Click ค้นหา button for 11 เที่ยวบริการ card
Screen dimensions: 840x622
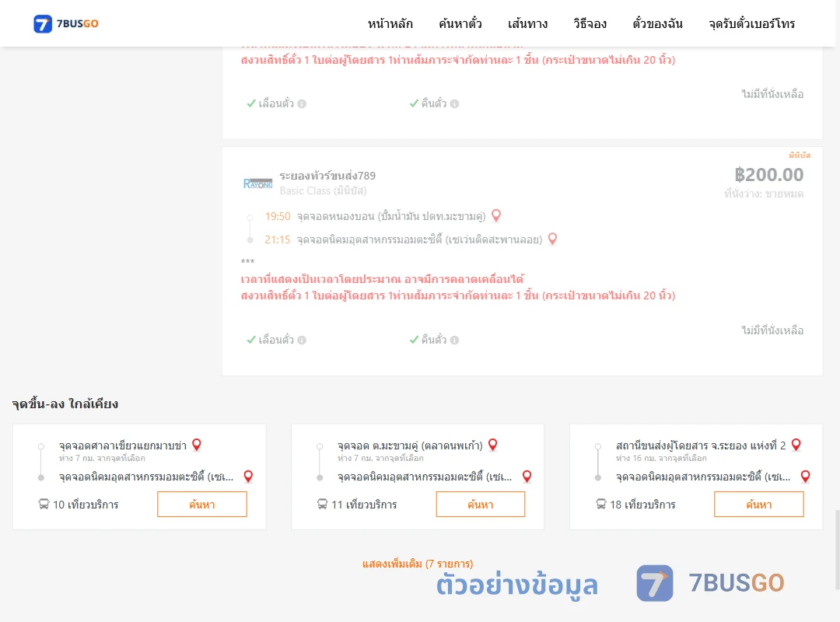pos(481,504)
